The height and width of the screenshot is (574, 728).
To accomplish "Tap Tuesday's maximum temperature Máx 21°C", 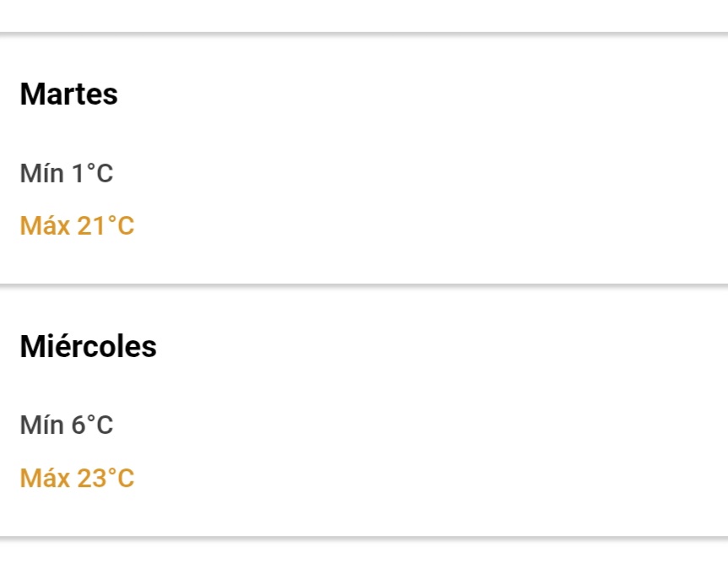I will coord(77,225).
